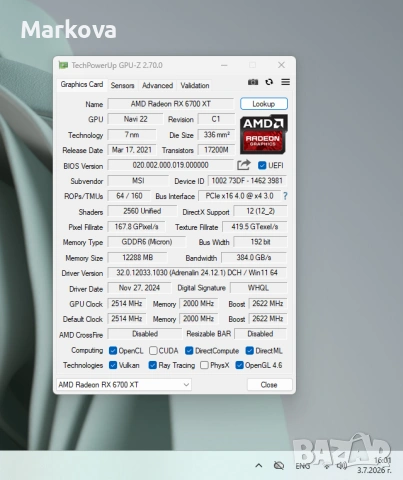The width and height of the screenshot is (403, 480).
Task: Click Device ID value 1002 73DF - 1462 3981
Action: (247, 181)
